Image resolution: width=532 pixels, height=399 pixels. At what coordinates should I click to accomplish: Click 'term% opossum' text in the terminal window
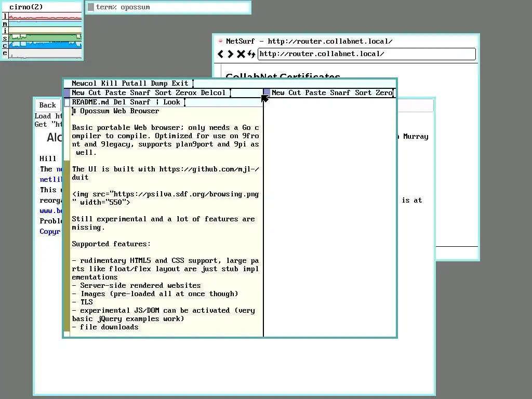tap(123, 7)
